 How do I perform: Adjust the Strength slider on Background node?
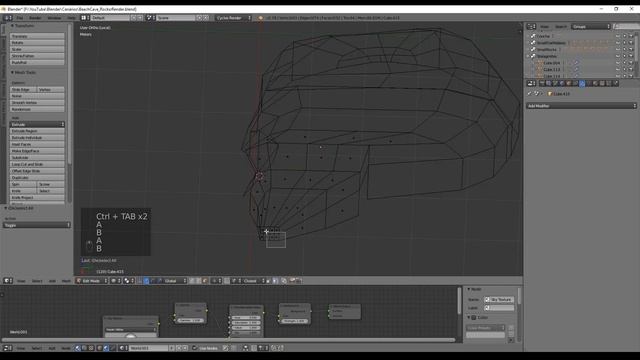click(295, 321)
